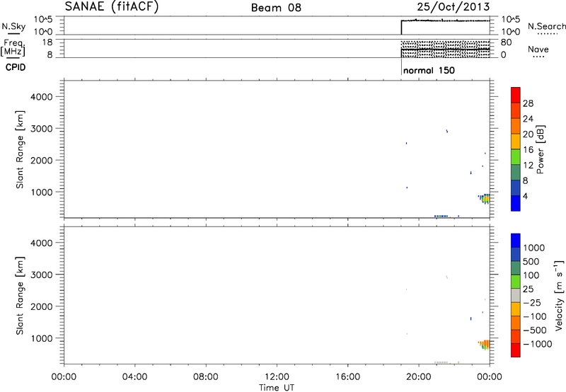The image size is (566, 392).
Task: Click the Nave legend label
Action: (538, 49)
